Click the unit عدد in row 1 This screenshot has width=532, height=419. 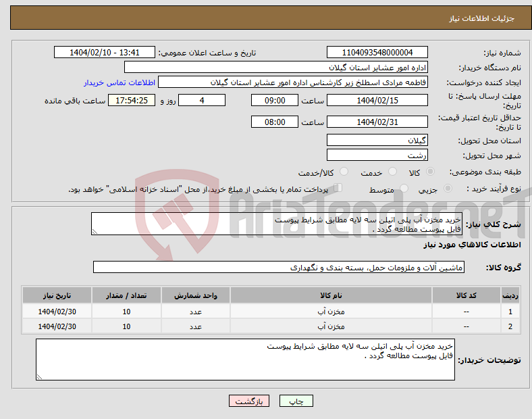pos(196,312)
